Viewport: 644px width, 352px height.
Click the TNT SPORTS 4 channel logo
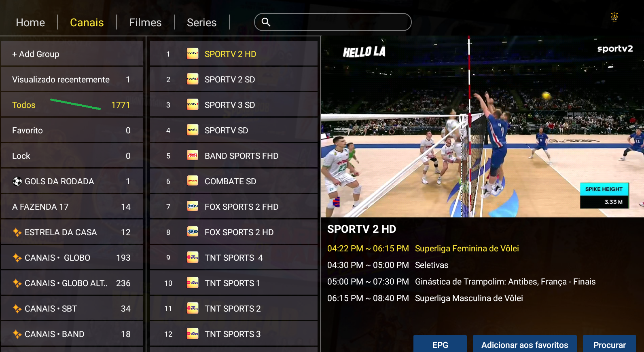click(x=193, y=257)
